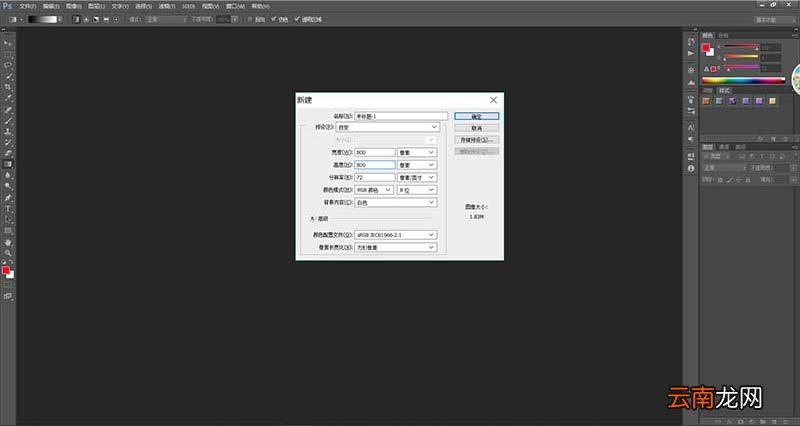Toggle the 仿色 dither checkbox
The width and height of the screenshot is (800, 426).
[x=273, y=19]
